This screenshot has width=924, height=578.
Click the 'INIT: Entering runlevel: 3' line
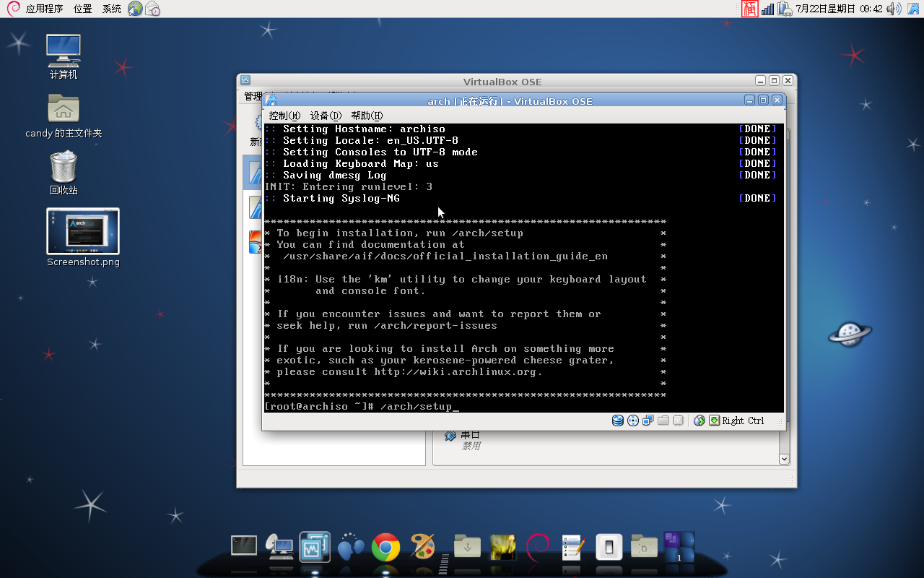[349, 186]
